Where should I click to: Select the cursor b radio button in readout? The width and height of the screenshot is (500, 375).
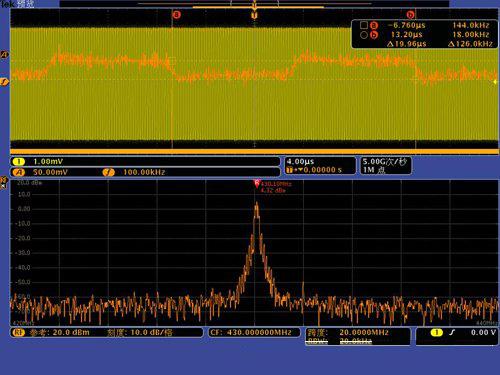pos(364,35)
